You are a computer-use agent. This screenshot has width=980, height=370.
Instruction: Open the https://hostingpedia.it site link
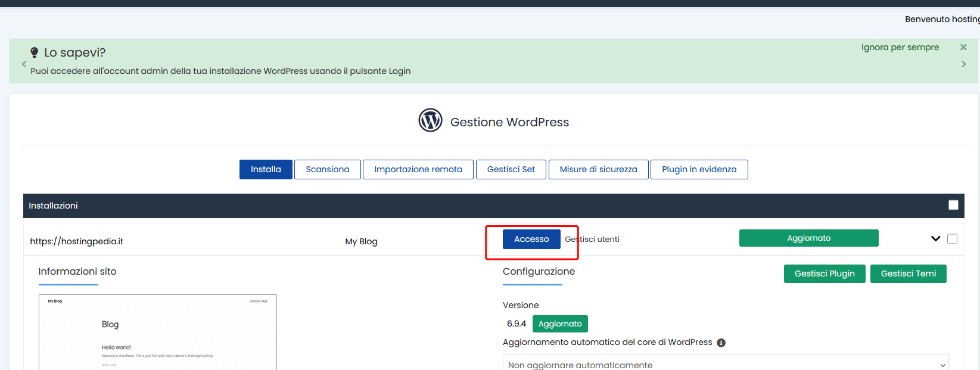tap(77, 241)
